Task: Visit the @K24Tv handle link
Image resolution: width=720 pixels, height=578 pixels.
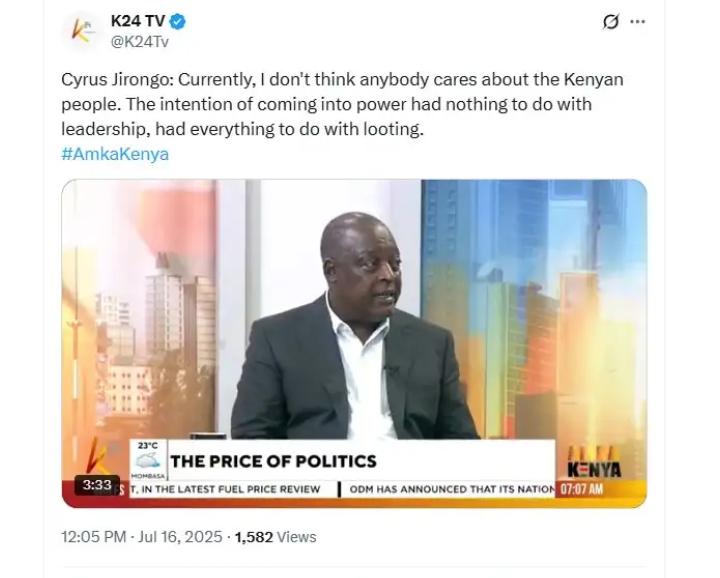Action: [x=140, y=42]
